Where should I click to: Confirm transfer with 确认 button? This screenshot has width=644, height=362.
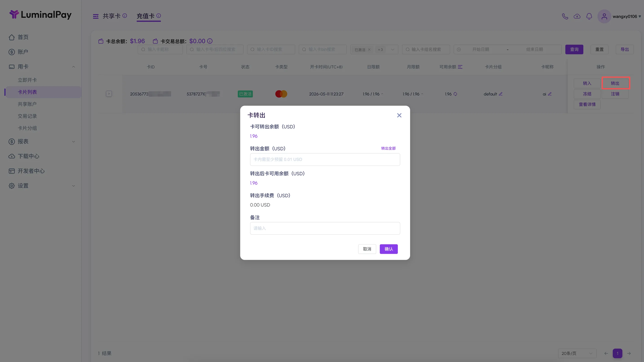click(x=388, y=249)
